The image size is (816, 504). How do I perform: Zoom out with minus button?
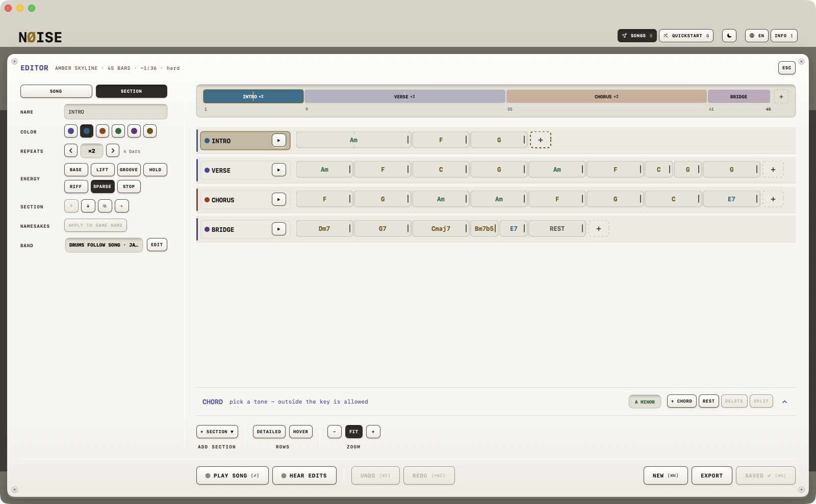(335, 432)
